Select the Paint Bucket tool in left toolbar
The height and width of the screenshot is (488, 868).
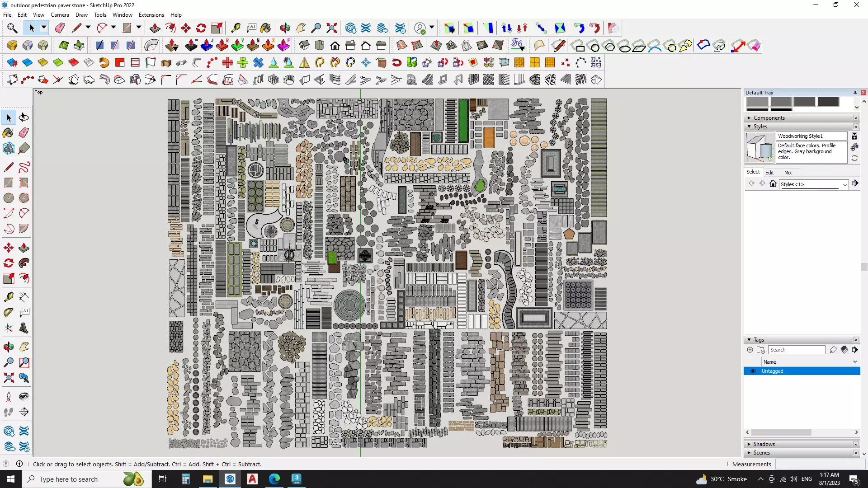(x=8, y=133)
